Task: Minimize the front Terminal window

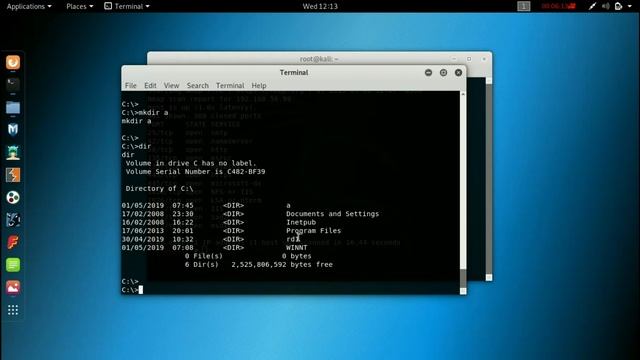Action: 428,73
